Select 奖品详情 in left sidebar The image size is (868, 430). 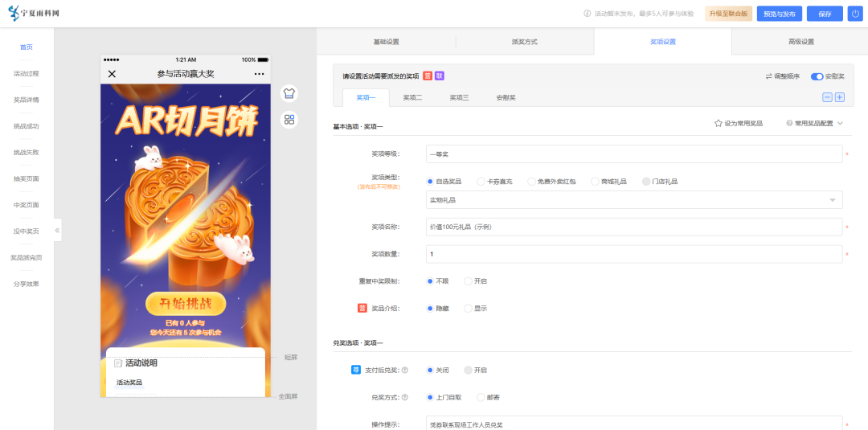click(27, 100)
